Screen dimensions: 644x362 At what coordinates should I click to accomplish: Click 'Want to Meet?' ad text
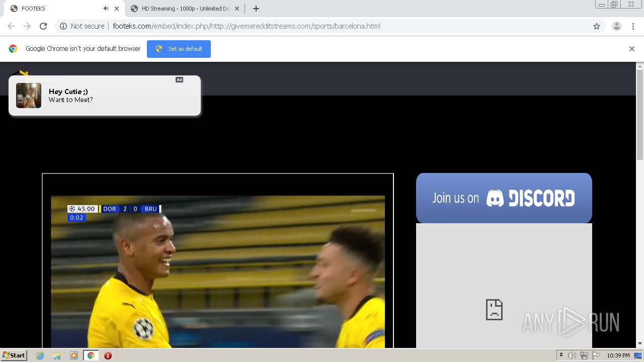(x=71, y=100)
